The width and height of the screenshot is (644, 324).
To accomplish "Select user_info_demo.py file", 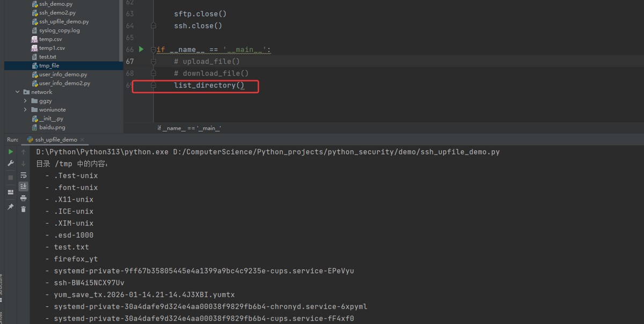I will click(63, 75).
